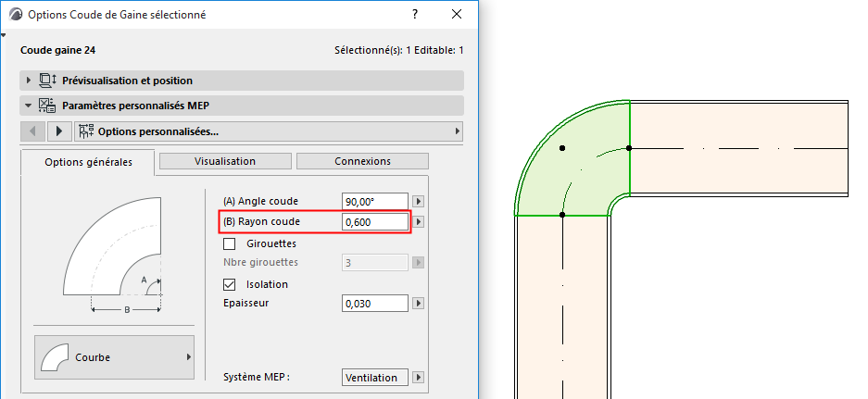This screenshot has height=399, width=868.
Task: Click the Options personnalisées settings icon
Action: tap(86, 131)
